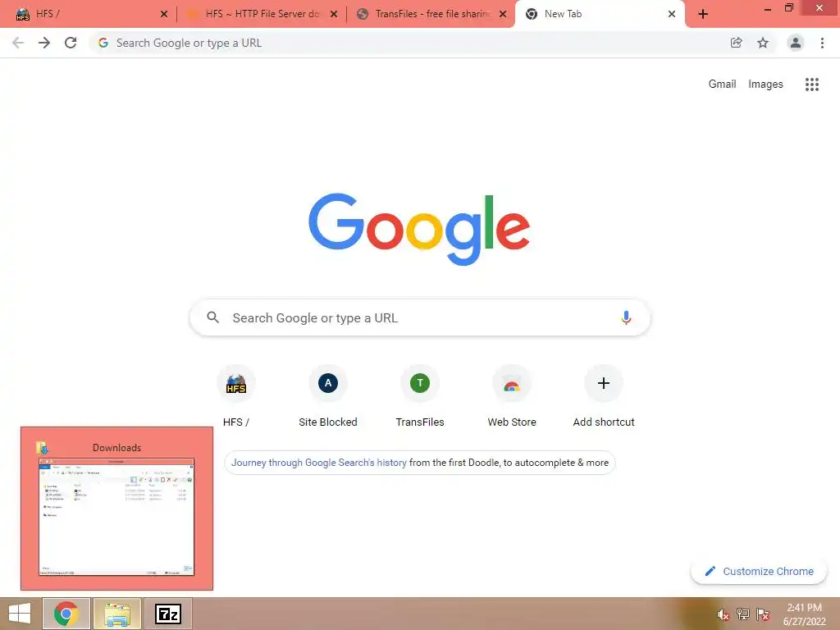Image resolution: width=840 pixels, height=630 pixels.
Task: Go back using the browser back arrow
Action: click(18, 43)
